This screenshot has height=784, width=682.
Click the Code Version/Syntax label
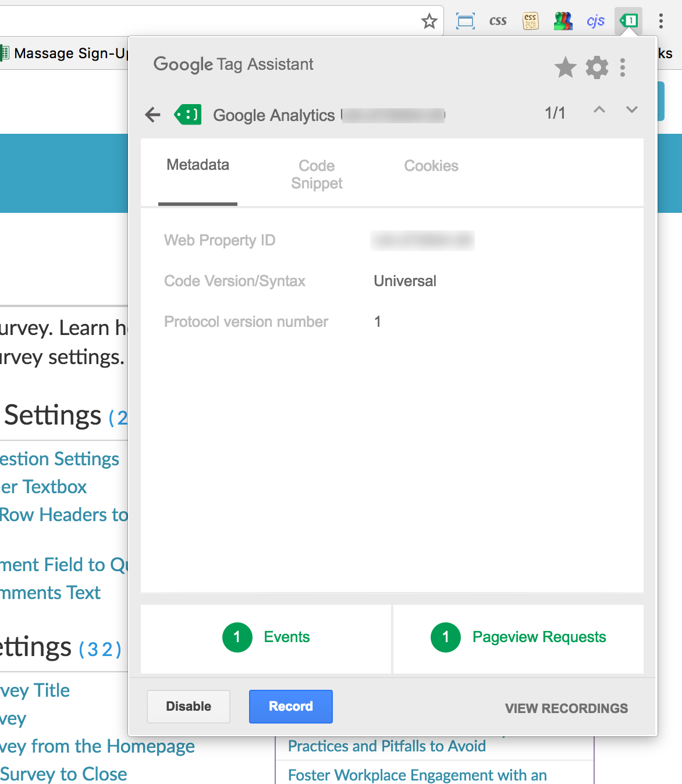(235, 281)
